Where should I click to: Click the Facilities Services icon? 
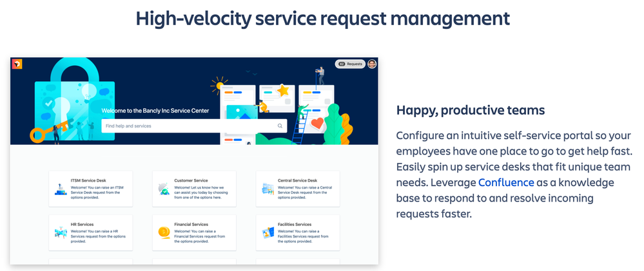pyautogui.click(x=268, y=233)
